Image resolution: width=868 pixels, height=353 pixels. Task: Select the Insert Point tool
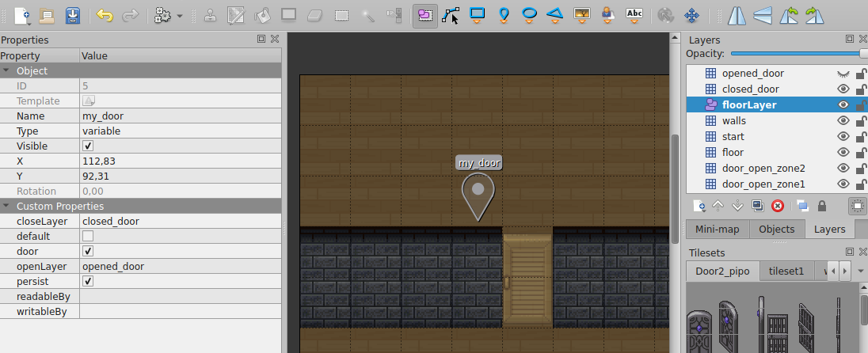(504, 14)
